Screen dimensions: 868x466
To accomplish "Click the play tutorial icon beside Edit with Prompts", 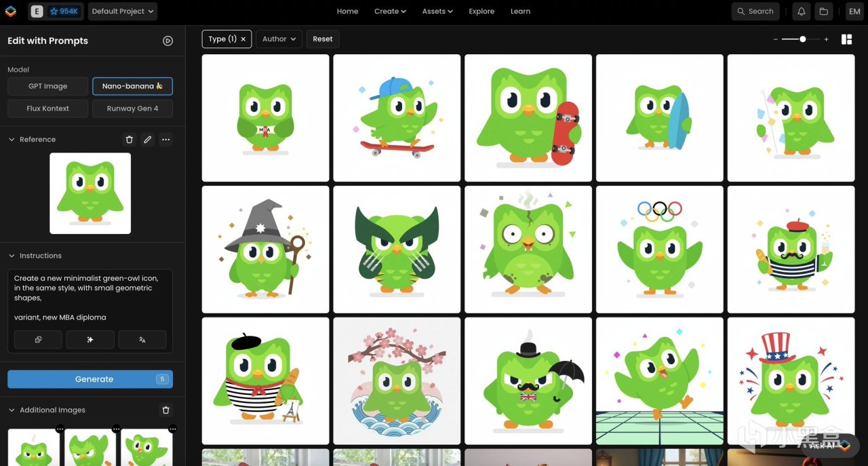I will pos(167,41).
